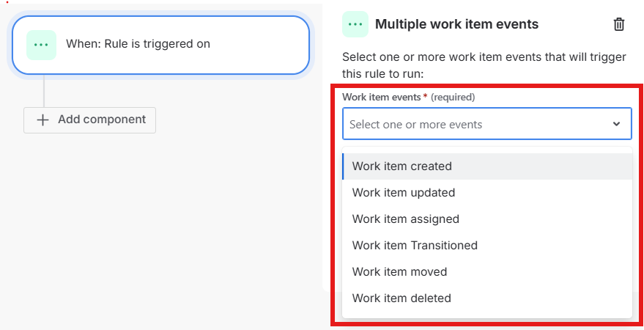Click the green trigger icon in the rule card
Viewport: 644px width, 330px height.
coord(41,45)
